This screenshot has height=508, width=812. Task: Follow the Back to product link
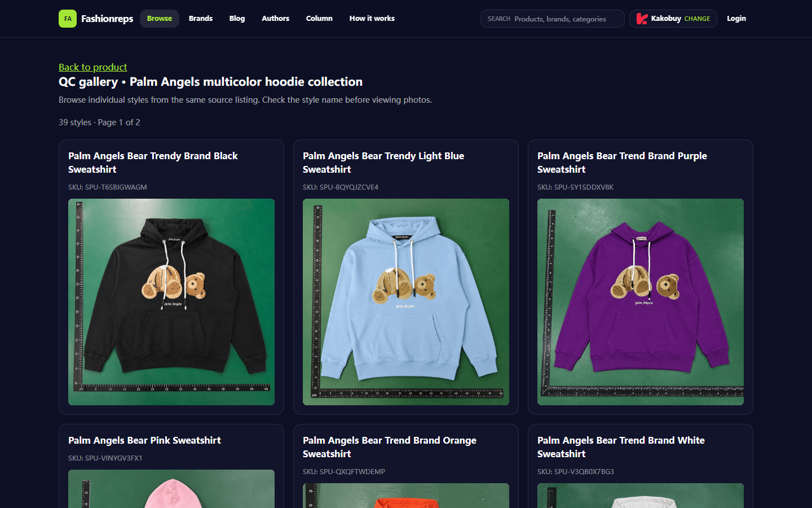point(93,67)
